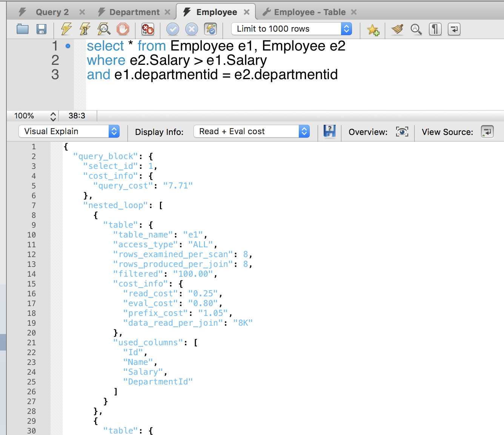
Task: Toggle word wrapping in the SQL editor toolbar
Action: [x=454, y=29]
